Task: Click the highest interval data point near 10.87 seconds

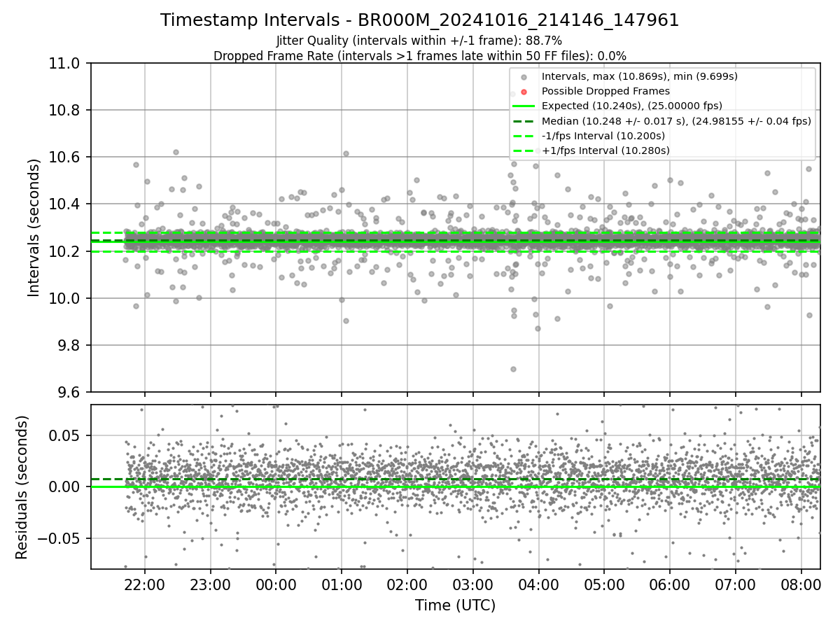Action: tap(512, 94)
